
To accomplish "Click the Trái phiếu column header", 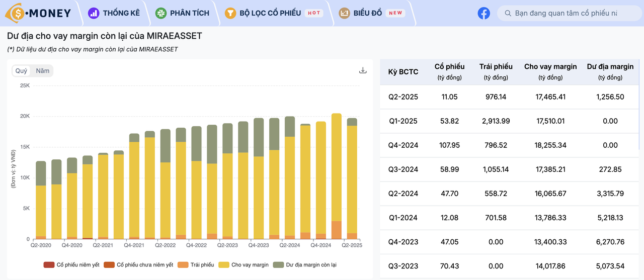I will (x=496, y=71).
